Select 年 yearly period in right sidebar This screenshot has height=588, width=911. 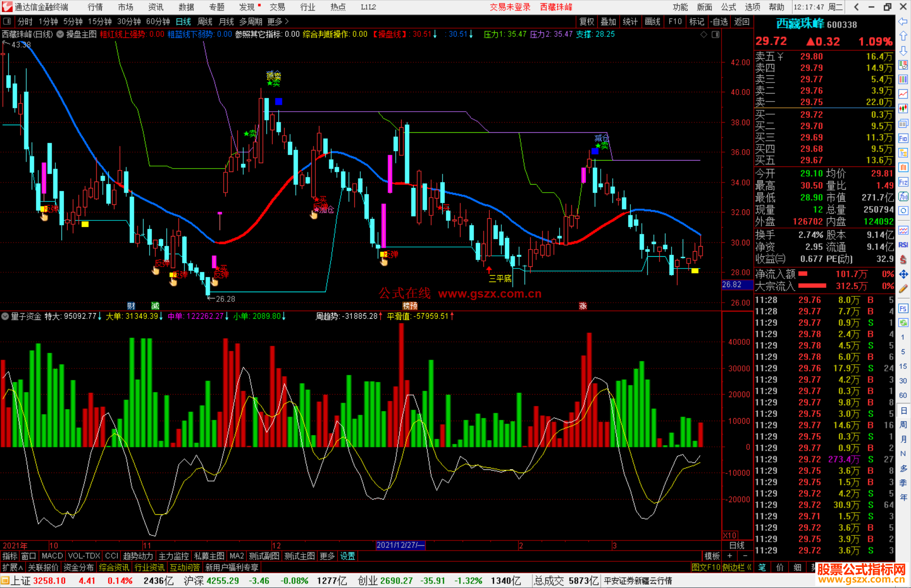tap(903, 497)
